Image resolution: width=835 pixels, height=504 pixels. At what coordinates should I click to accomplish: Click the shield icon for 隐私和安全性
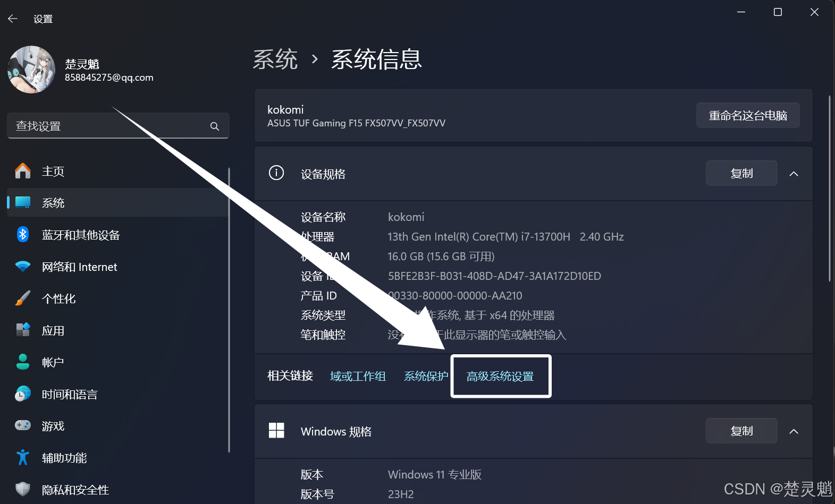pos(23,489)
